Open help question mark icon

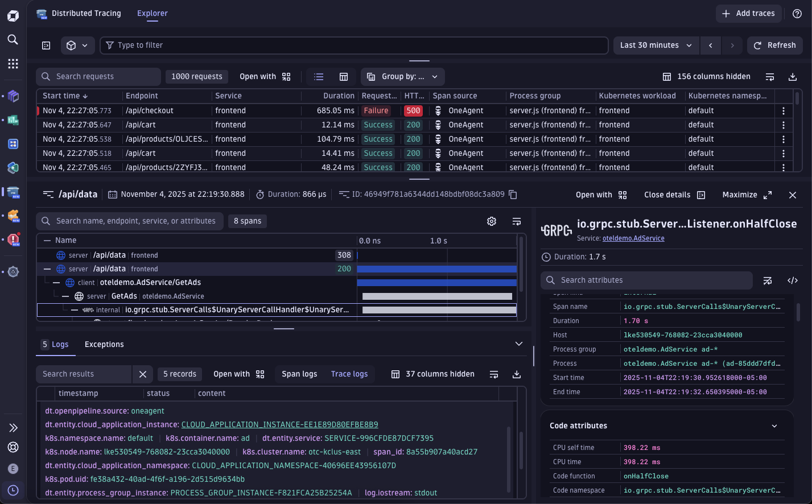[x=797, y=14]
